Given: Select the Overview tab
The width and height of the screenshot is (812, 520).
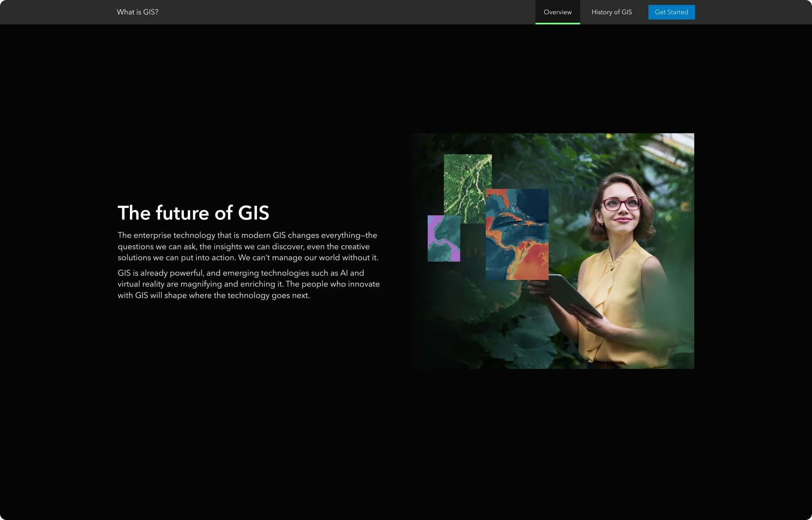Looking at the screenshot, I should tap(557, 12).
